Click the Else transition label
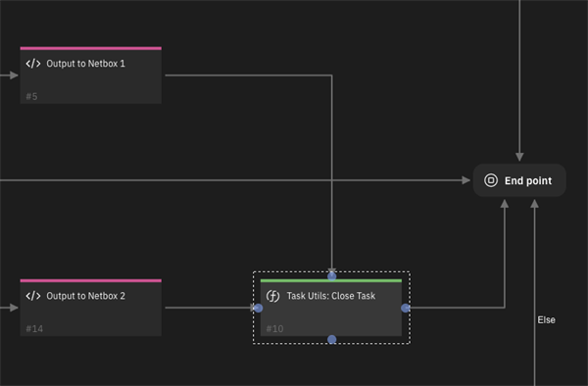588x386 pixels. 547,319
